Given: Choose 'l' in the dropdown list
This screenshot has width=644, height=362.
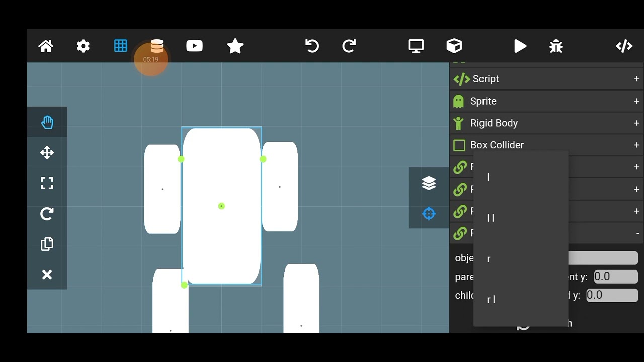Looking at the screenshot, I should 521,177.
